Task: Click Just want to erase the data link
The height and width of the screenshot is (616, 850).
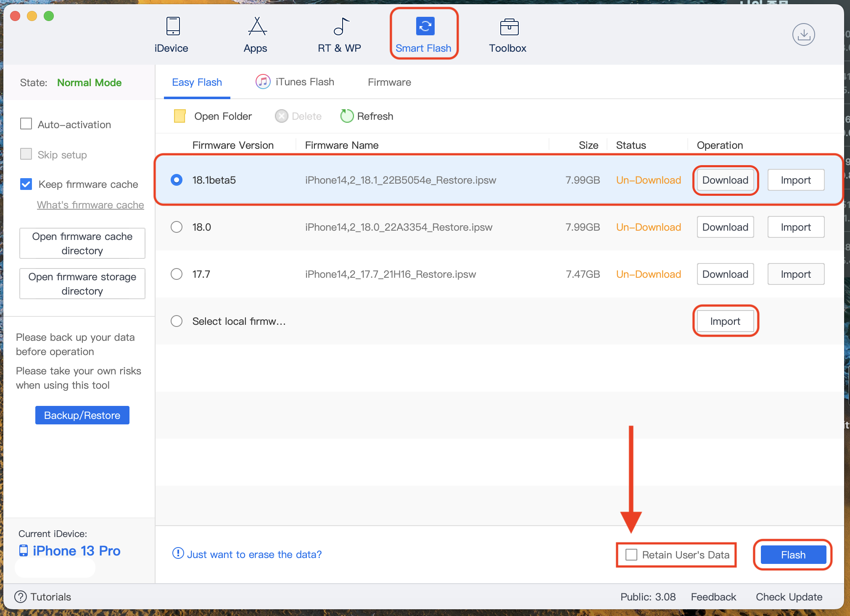Action: [x=254, y=555]
